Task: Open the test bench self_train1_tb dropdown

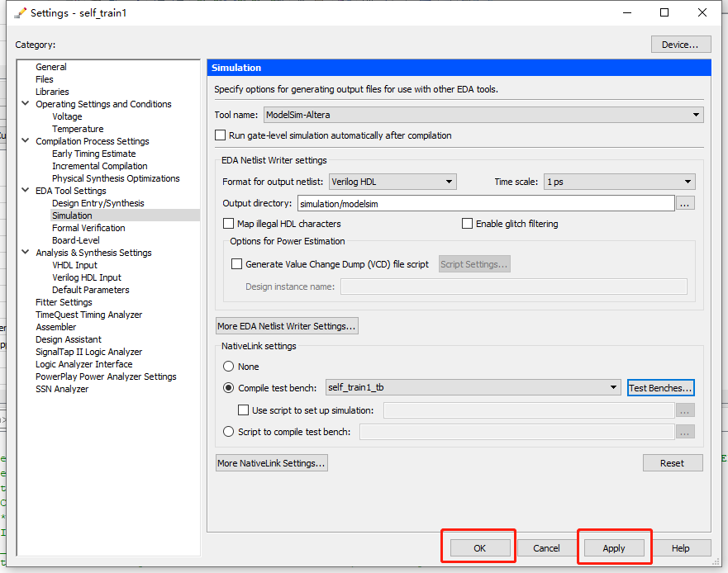Action: [x=473, y=387]
